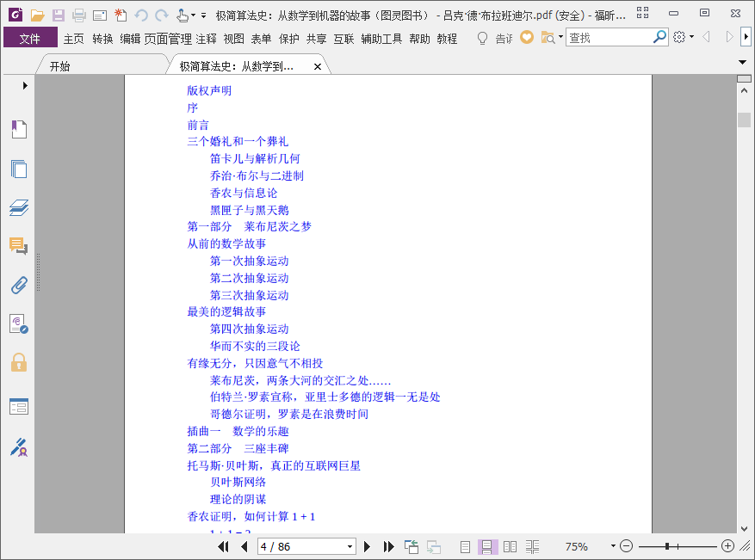Click the zoom in plus button
This screenshot has height=560, width=755.
coord(728,546)
